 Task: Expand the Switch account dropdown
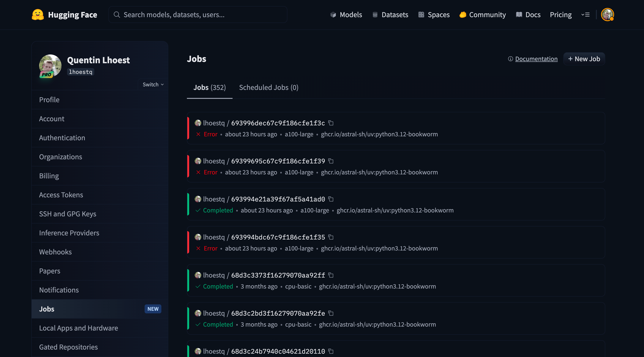pos(153,84)
